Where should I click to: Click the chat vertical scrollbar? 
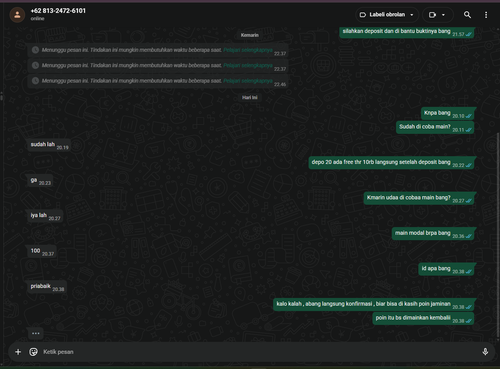coord(498,235)
